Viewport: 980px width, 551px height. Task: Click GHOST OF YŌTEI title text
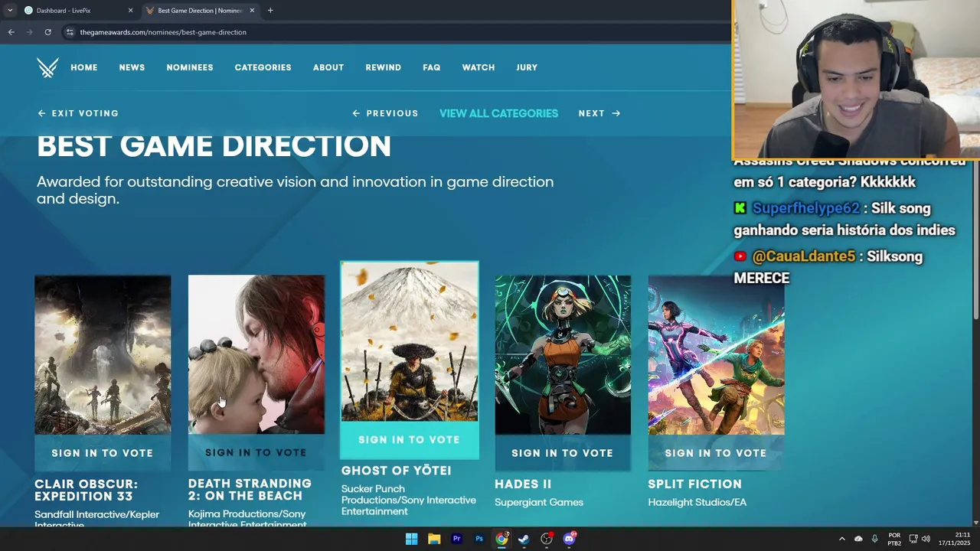tap(396, 471)
